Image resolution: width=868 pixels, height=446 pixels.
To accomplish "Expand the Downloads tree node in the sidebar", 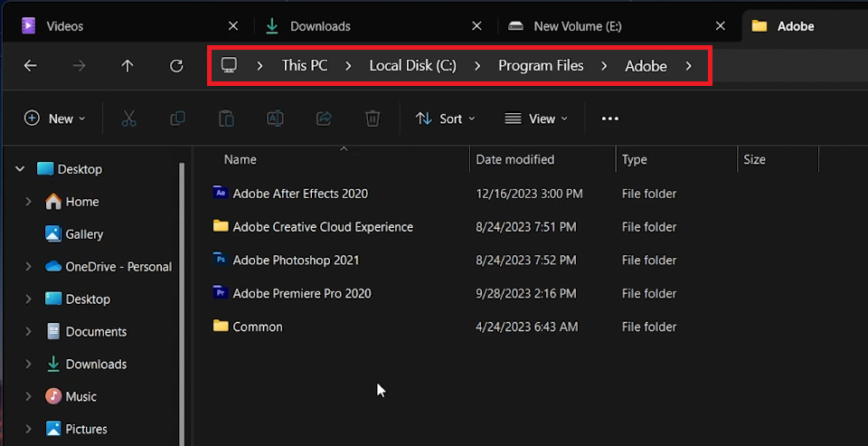I will pos(28,364).
